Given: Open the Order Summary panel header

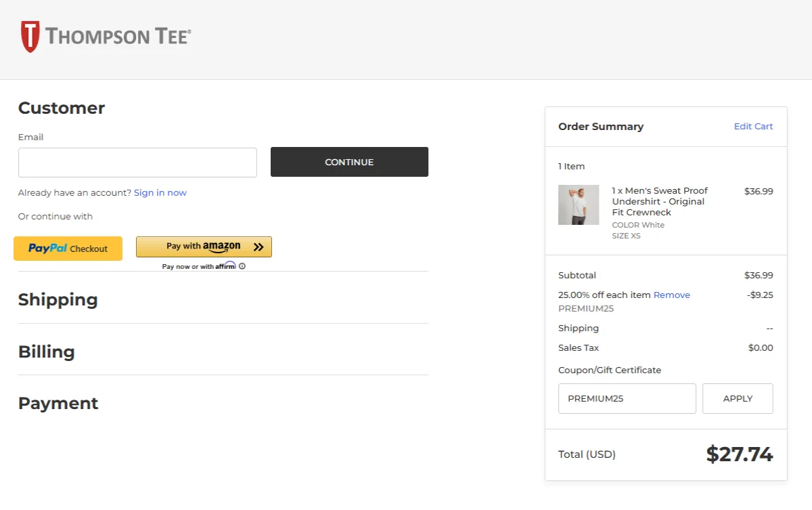Looking at the screenshot, I should [601, 127].
